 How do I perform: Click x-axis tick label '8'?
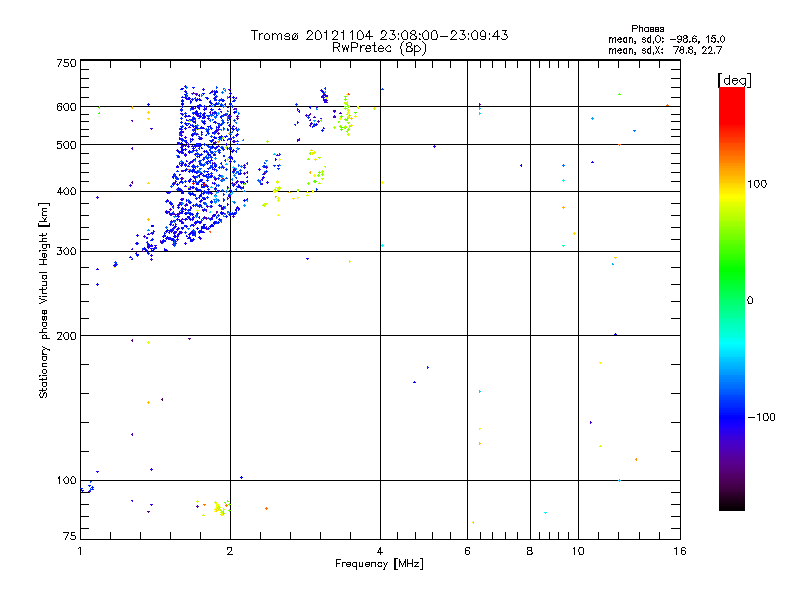[530, 551]
